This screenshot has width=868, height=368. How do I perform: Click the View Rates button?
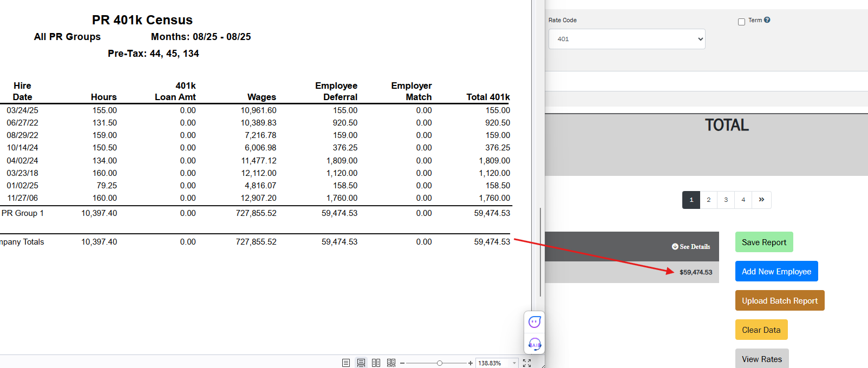tap(762, 358)
